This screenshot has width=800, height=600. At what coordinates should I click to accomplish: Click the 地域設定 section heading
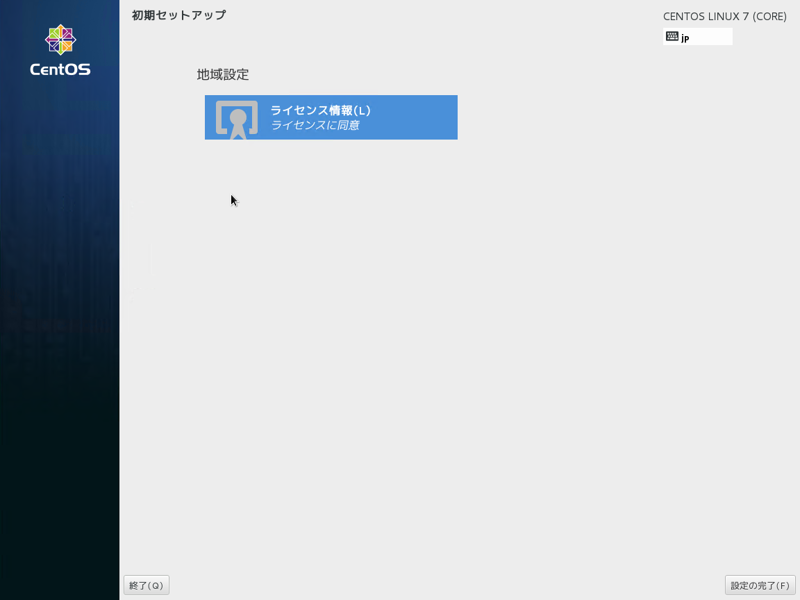223,74
